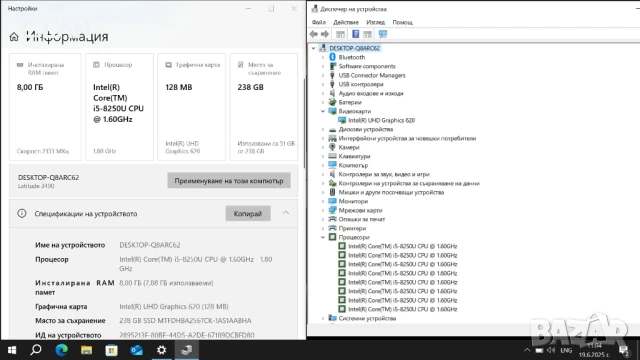Click the volume speaker tray icon
The width and height of the screenshot is (640, 360).
(551, 350)
